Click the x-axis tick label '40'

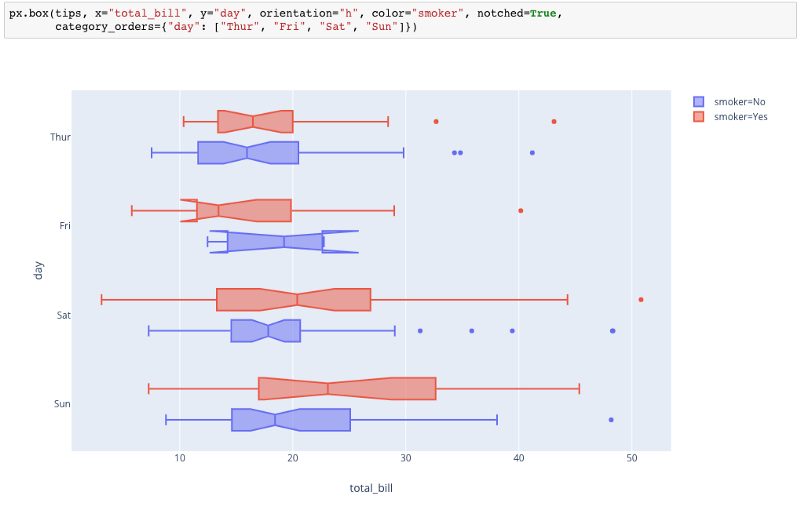[518, 458]
